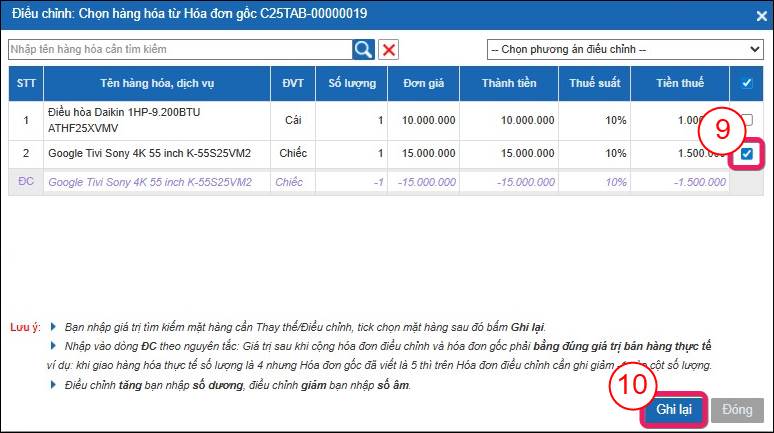
Task: Close the Điều chỉnh dialog with the X
Action: tap(753, 15)
